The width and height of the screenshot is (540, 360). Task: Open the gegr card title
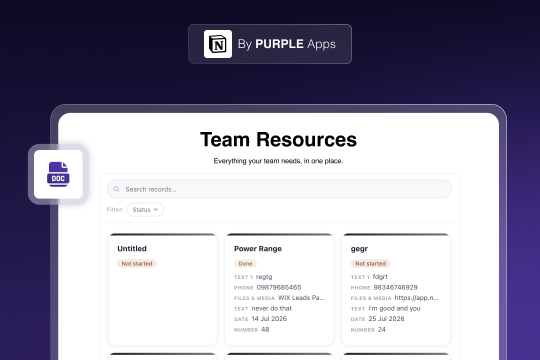pos(359,249)
